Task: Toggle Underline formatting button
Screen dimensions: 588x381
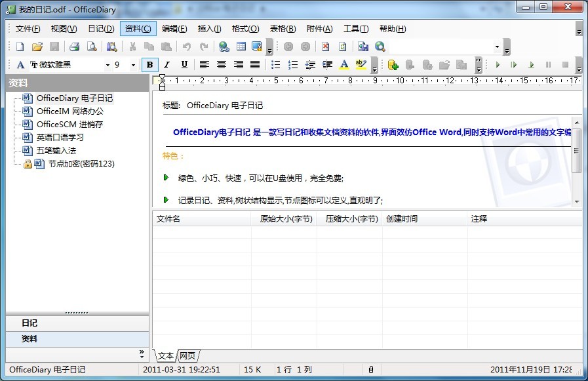Action: (184, 65)
